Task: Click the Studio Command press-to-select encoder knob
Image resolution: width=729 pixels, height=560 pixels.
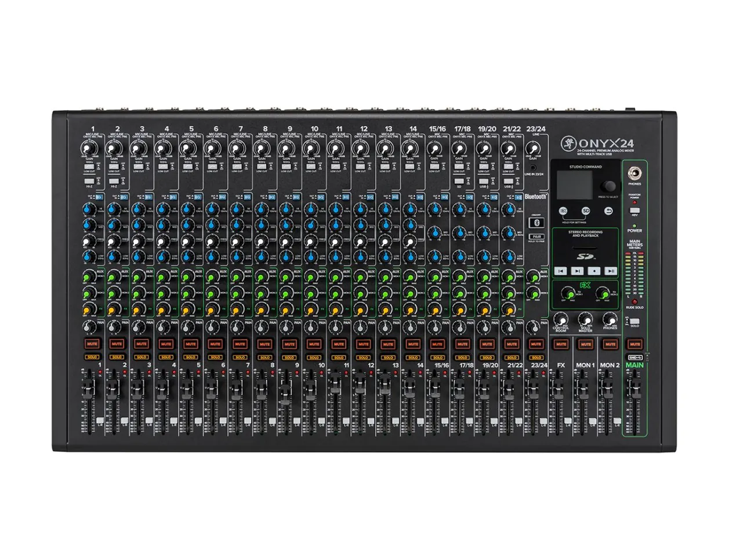Action: tap(608, 186)
